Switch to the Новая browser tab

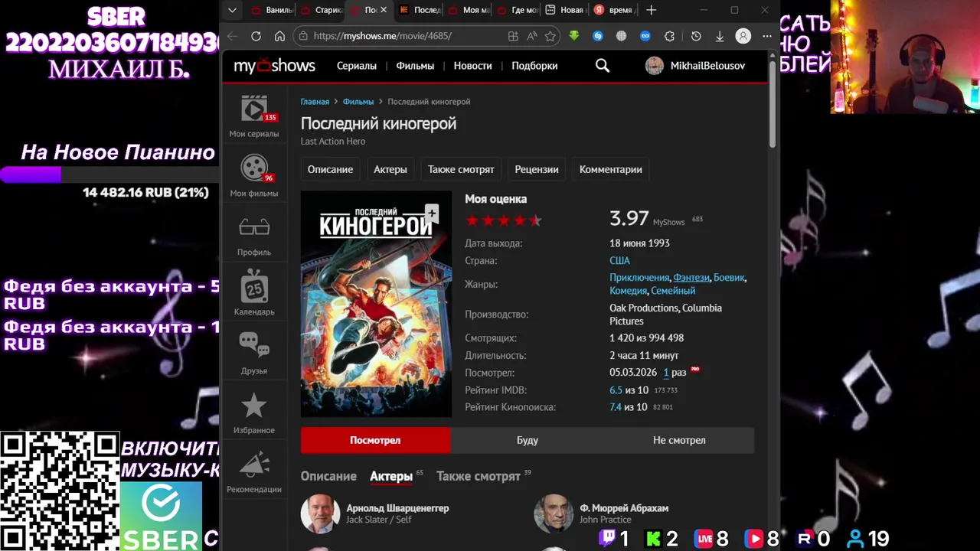(565, 10)
